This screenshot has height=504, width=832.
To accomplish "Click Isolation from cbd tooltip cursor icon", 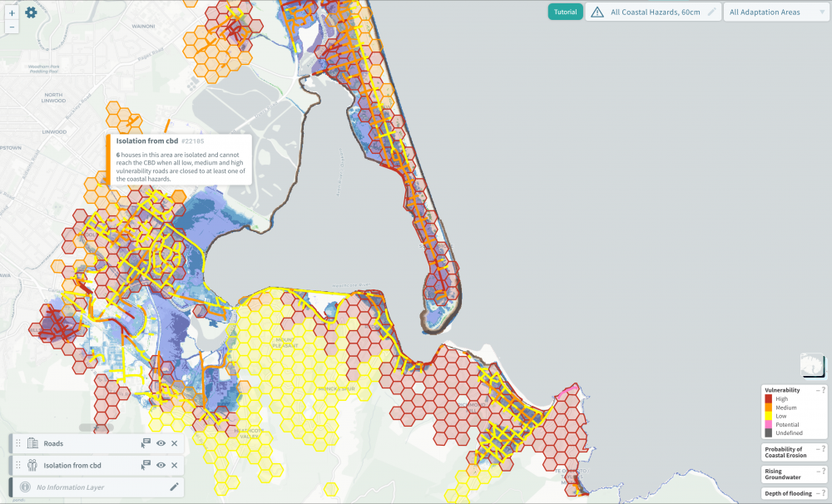I will 146,465.
